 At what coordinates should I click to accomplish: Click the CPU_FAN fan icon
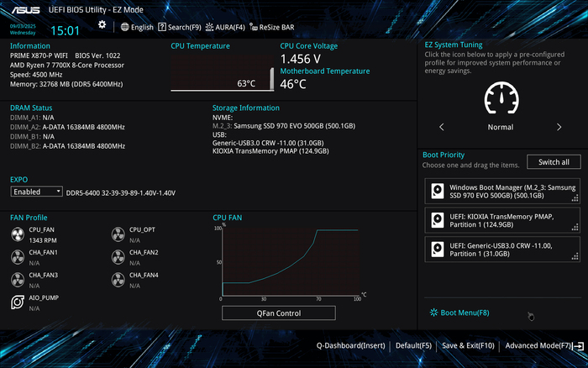18,234
